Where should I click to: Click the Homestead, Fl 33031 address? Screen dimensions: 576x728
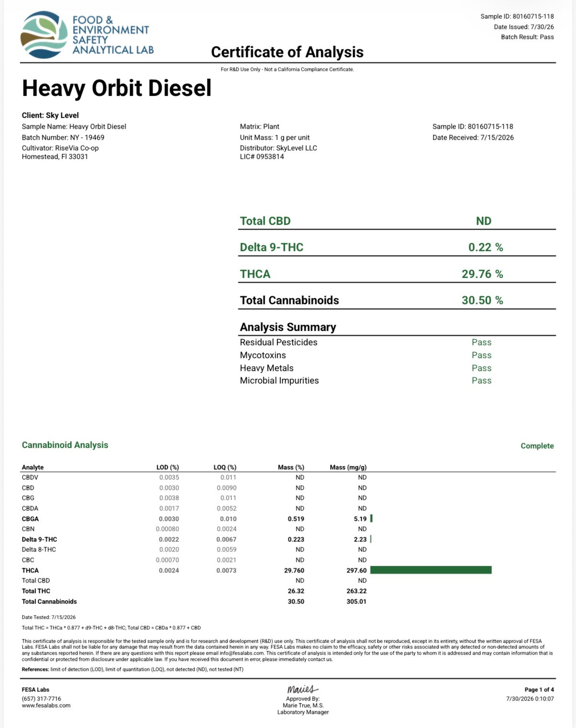(55, 157)
